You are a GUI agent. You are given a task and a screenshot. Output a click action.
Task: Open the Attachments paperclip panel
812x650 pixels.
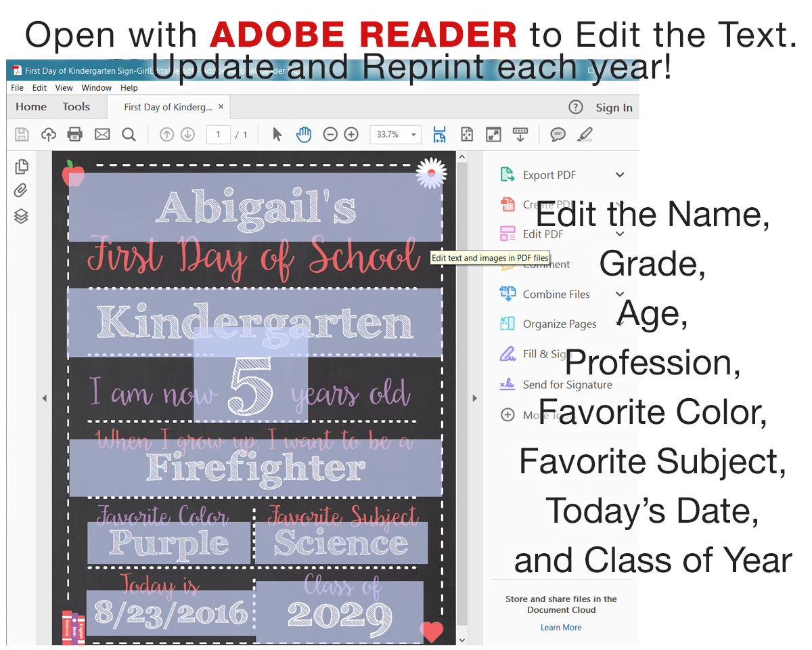pyautogui.click(x=21, y=191)
